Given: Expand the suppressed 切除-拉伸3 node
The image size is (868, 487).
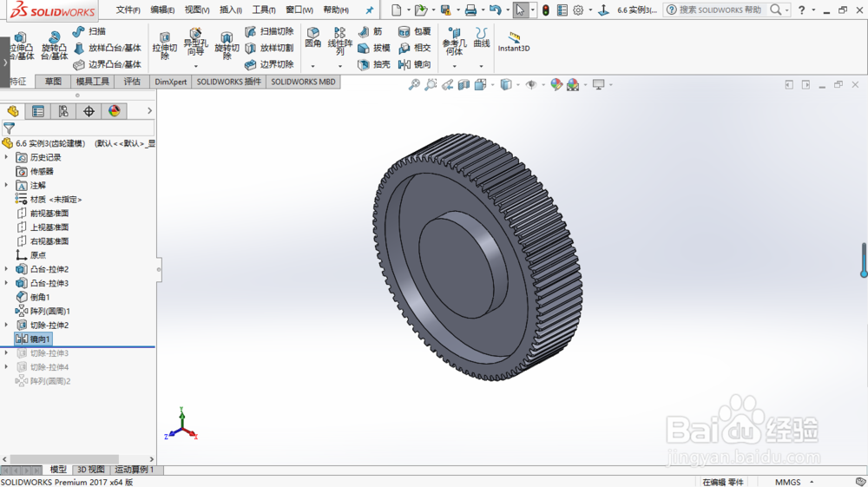Looking at the screenshot, I should tap(7, 352).
